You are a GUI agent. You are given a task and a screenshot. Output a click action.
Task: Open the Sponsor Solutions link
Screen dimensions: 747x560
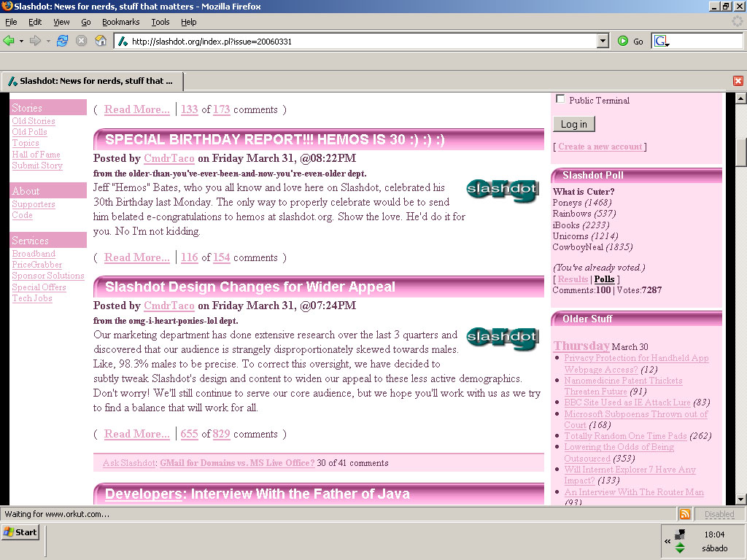point(48,275)
